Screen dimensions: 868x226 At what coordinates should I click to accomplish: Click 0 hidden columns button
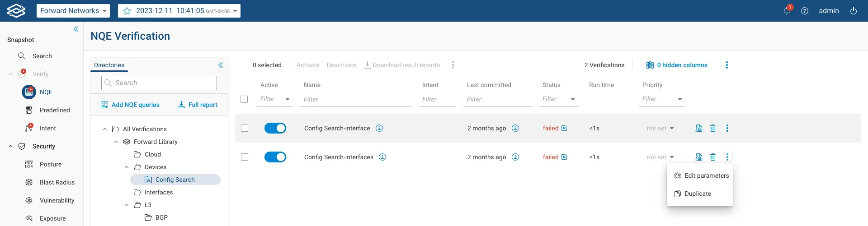[x=677, y=65]
